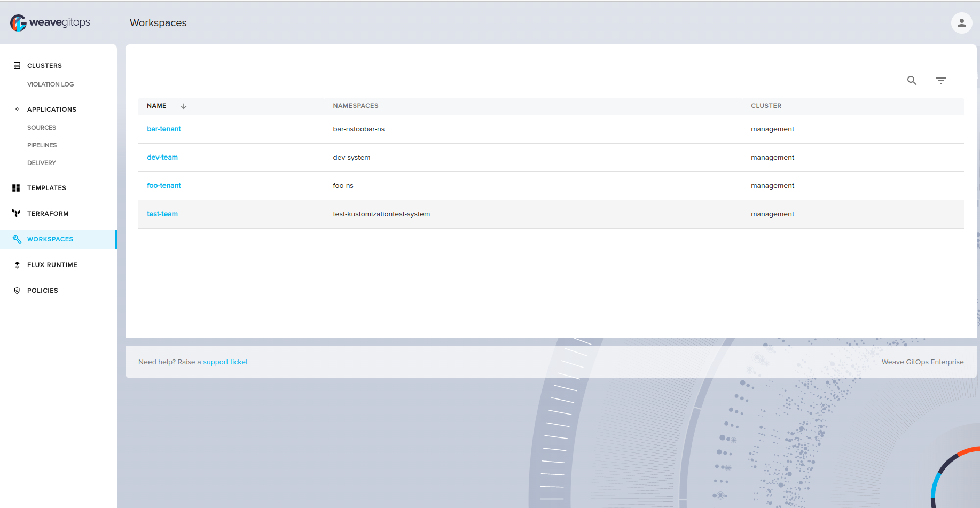Screen dimensions: 980x508
Task: Go to Clusters section
Action: 44,66
